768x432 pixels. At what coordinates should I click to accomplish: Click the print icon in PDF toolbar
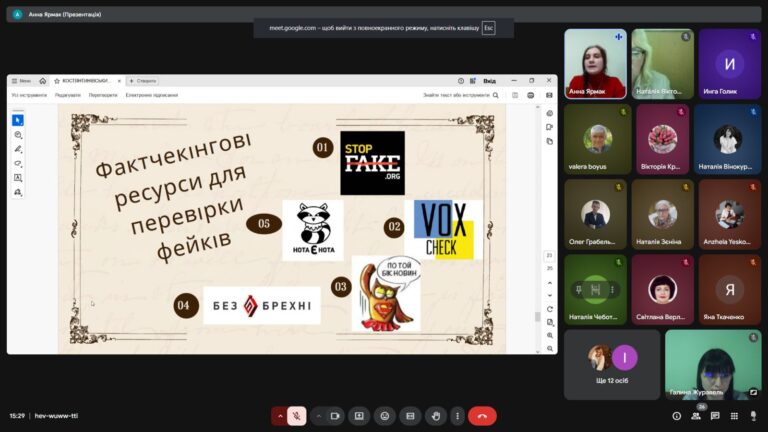(x=530, y=95)
